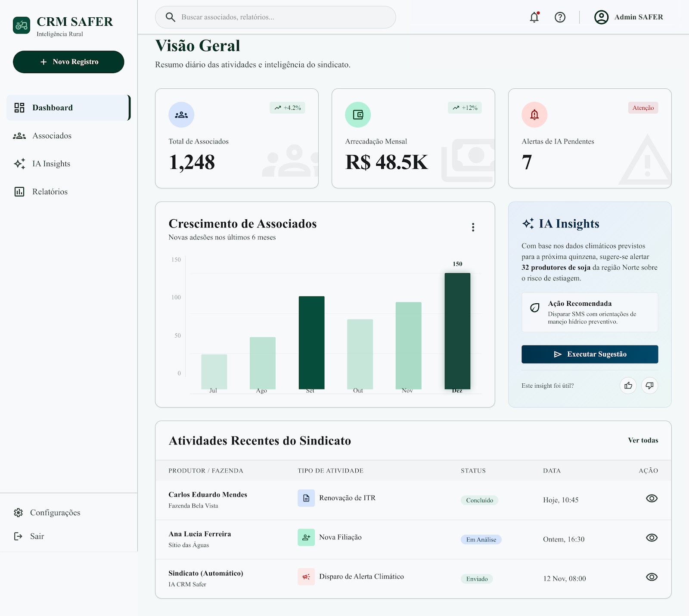Click the Em Análise status badge
689x616 pixels.
(x=481, y=539)
